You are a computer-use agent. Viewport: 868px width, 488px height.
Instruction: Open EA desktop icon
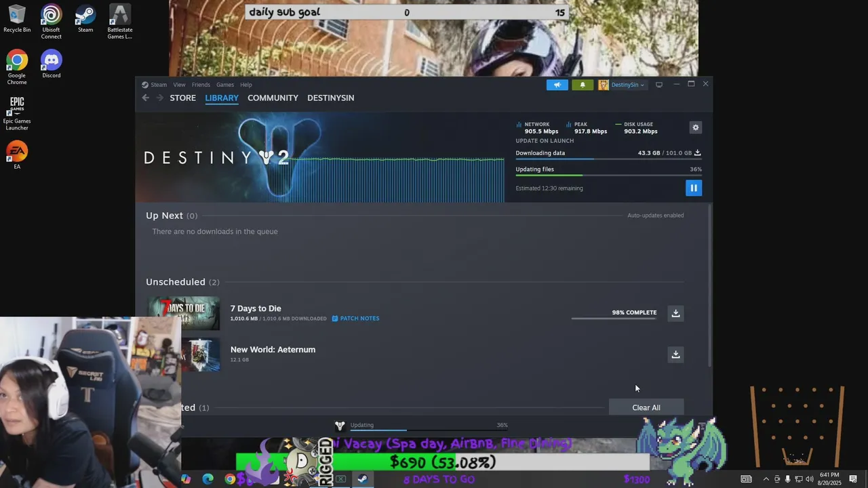pyautogui.click(x=17, y=155)
